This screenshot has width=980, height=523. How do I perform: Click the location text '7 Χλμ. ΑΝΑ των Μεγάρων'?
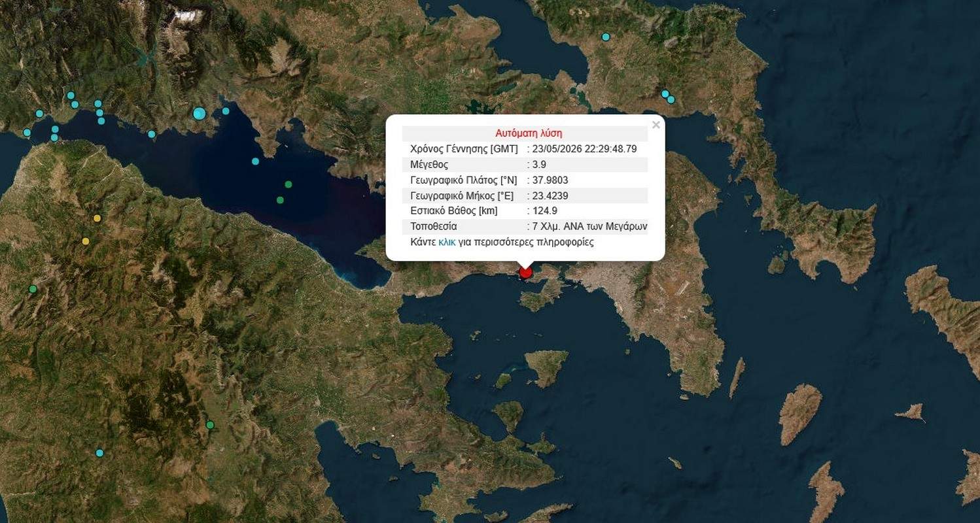tap(589, 227)
